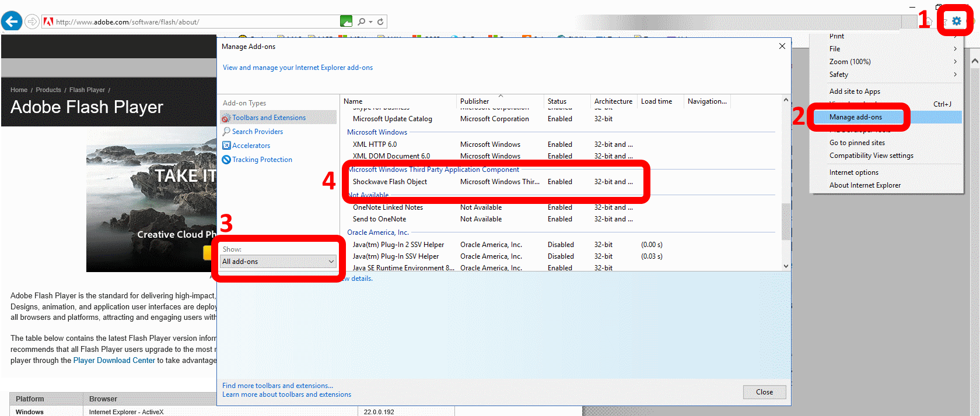Click the browser Back arrow button

tap(12, 22)
